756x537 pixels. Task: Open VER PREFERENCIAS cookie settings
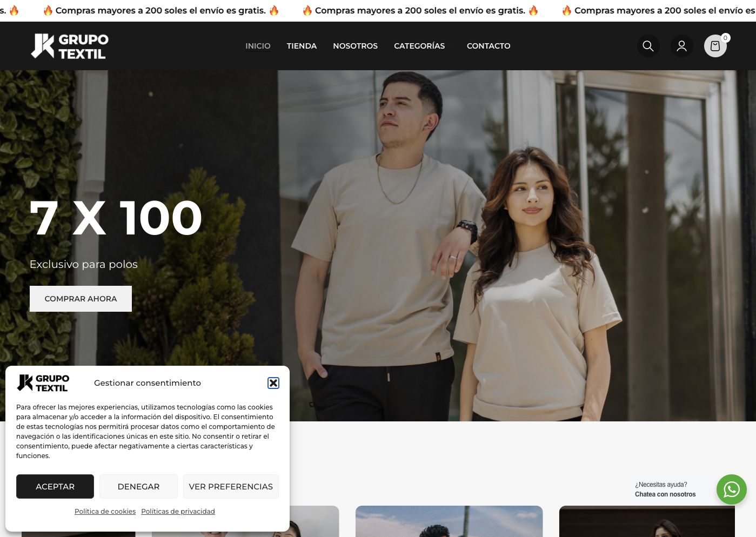[x=231, y=486]
